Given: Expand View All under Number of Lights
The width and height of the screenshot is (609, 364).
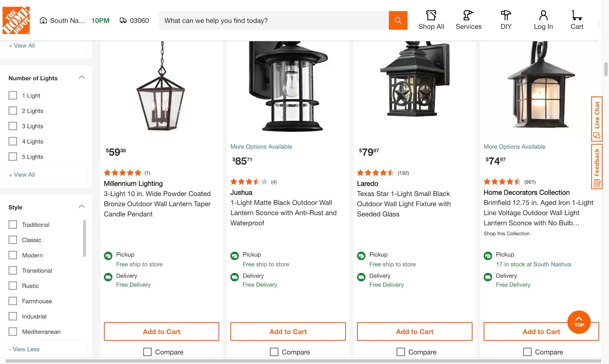Looking at the screenshot, I should tap(22, 175).
